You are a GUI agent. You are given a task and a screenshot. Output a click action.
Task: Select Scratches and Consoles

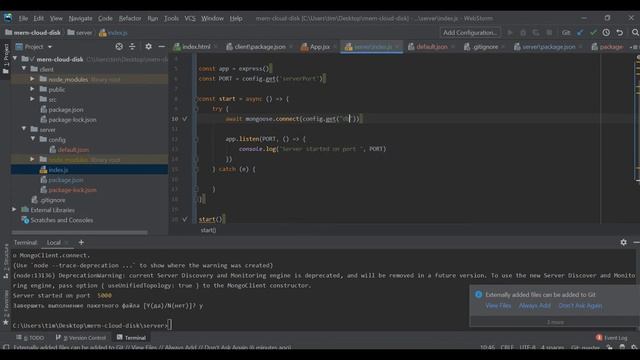(x=61, y=220)
